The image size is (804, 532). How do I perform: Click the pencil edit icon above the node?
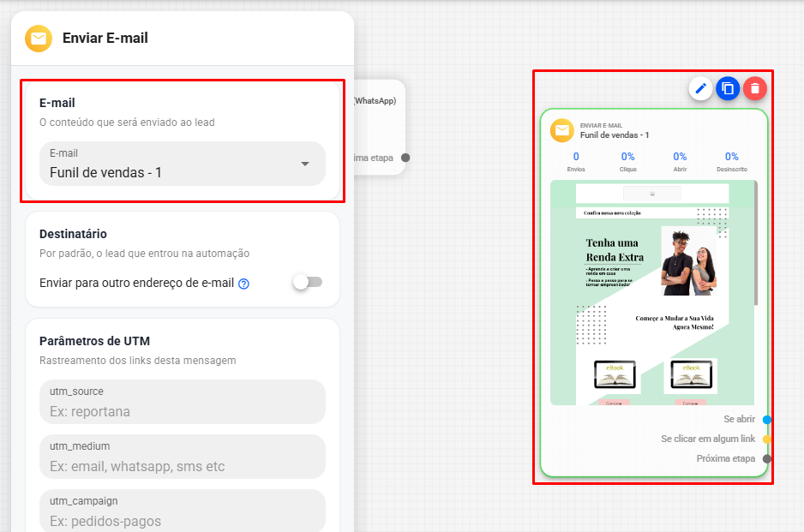(700, 89)
